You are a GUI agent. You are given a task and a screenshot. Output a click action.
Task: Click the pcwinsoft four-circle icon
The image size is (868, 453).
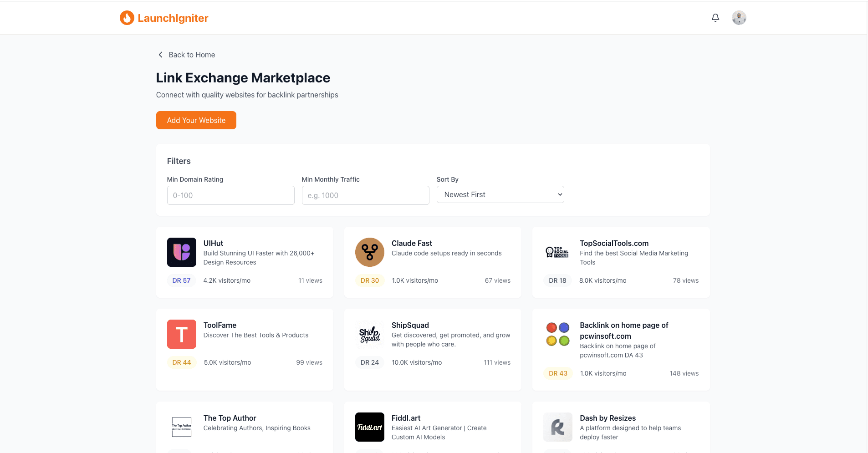pyautogui.click(x=557, y=334)
